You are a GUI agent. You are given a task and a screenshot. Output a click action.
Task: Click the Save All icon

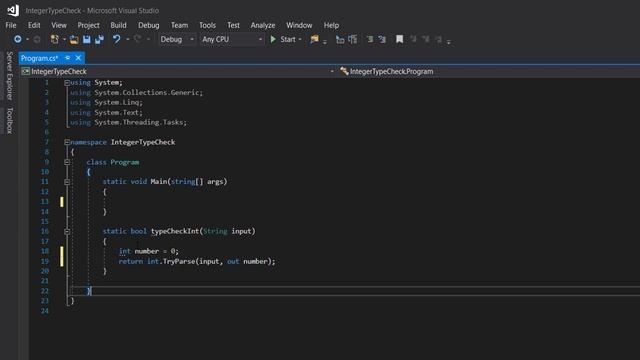click(99, 39)
